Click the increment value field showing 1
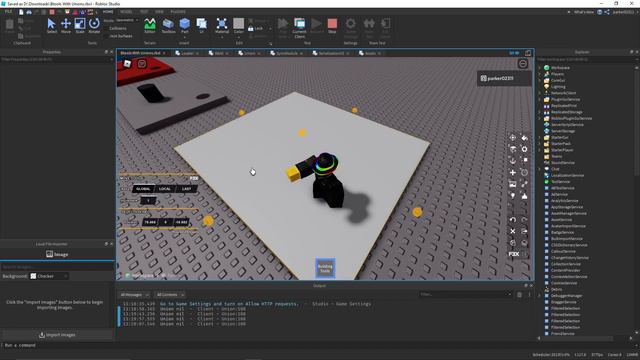The height and width of the screenshot is (360, 640). 148,201
